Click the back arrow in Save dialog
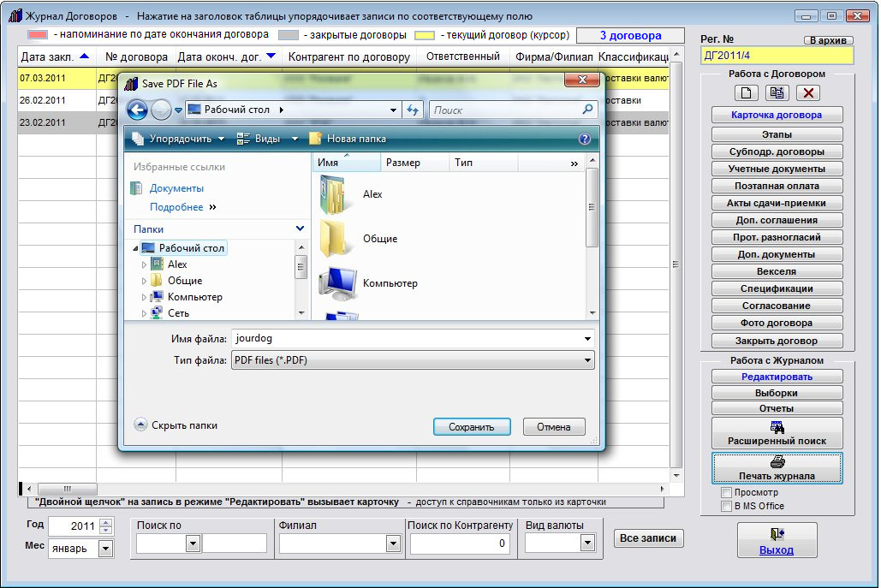This screenshot has width=881, height=588. (x=137, y=110)
